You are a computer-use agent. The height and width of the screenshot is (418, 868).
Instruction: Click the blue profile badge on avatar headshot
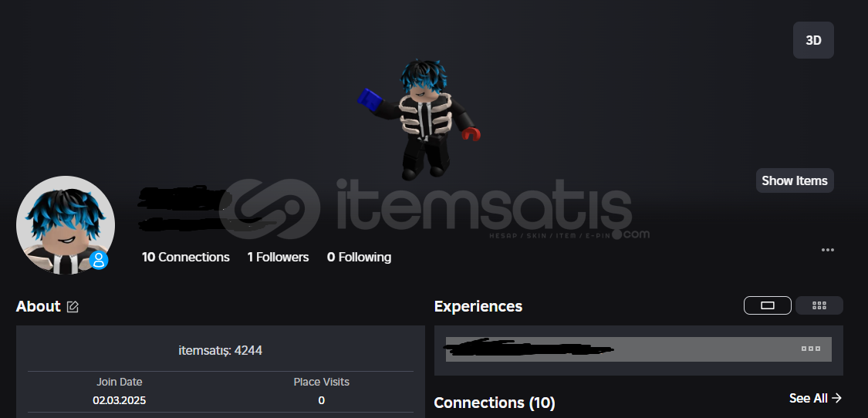[x=99, y=259]
